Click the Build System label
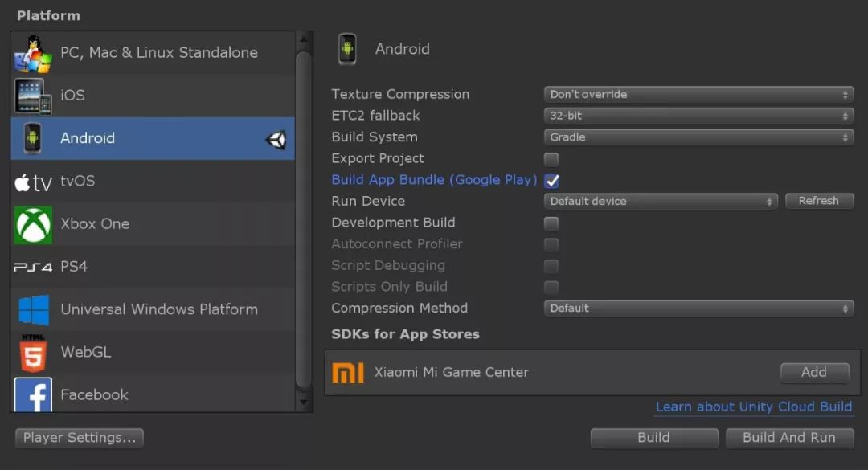 [x=375, y=137]
